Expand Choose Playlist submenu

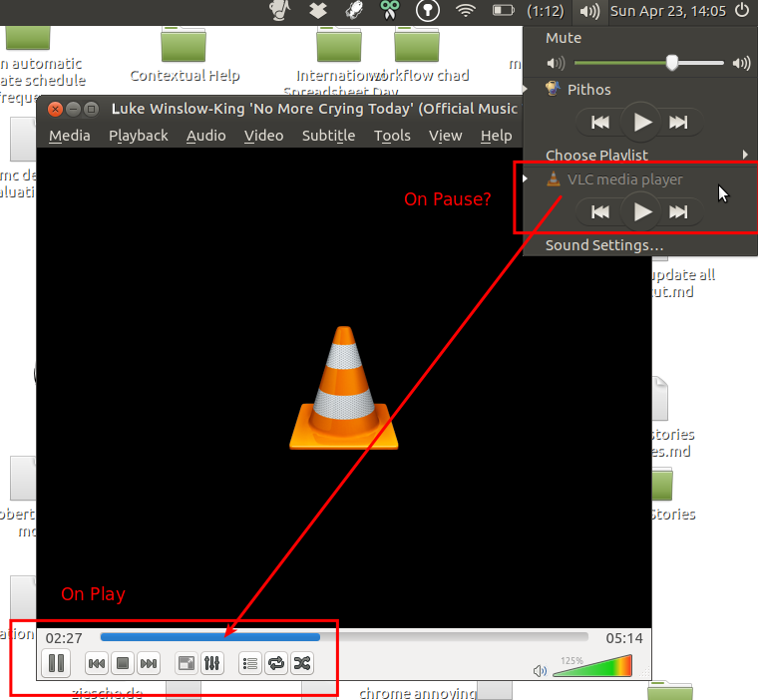[x=640, y=155]
